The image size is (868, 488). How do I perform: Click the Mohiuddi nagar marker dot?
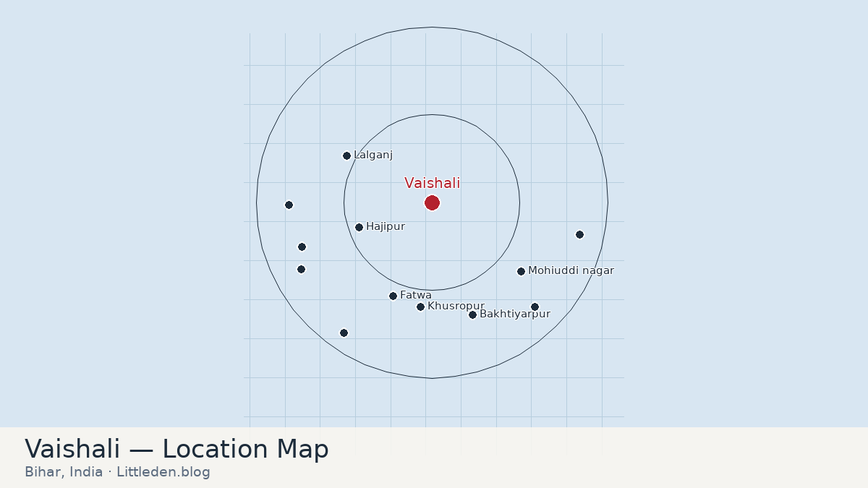click(x=521, y=271)
